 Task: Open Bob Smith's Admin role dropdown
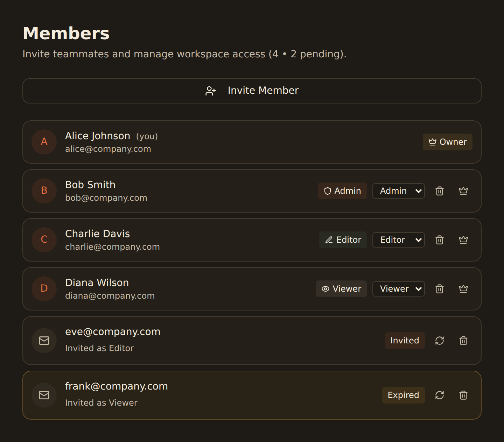point(399,191)
